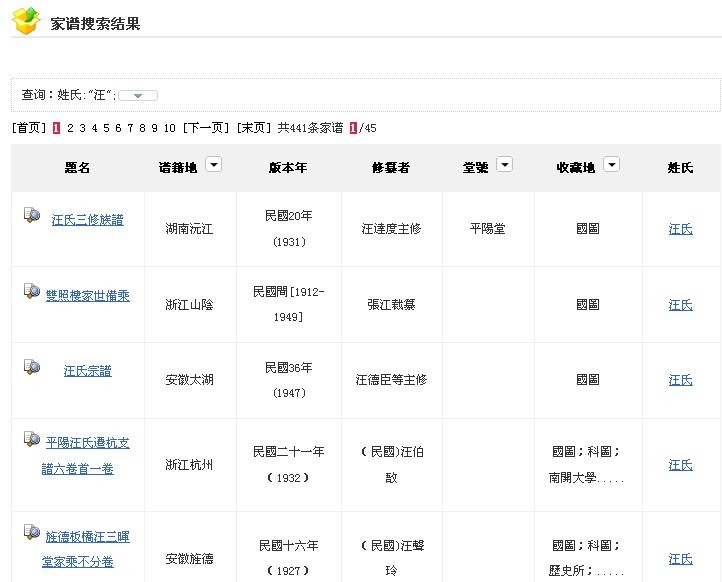
Task: Open the 汪氏三修族譜 genealogy link
Action: coord(87,220)
